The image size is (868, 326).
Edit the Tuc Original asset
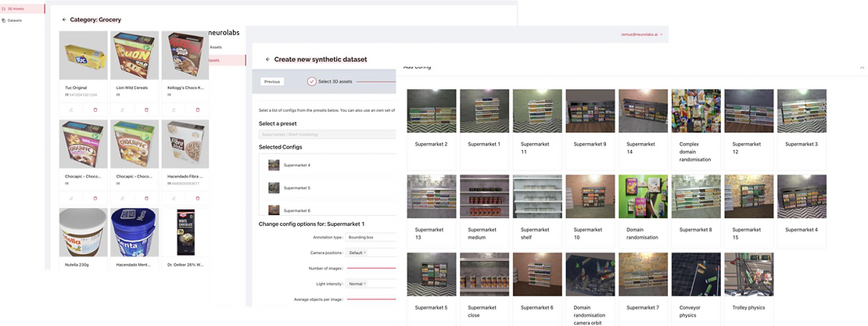click(x=71, y=110)
